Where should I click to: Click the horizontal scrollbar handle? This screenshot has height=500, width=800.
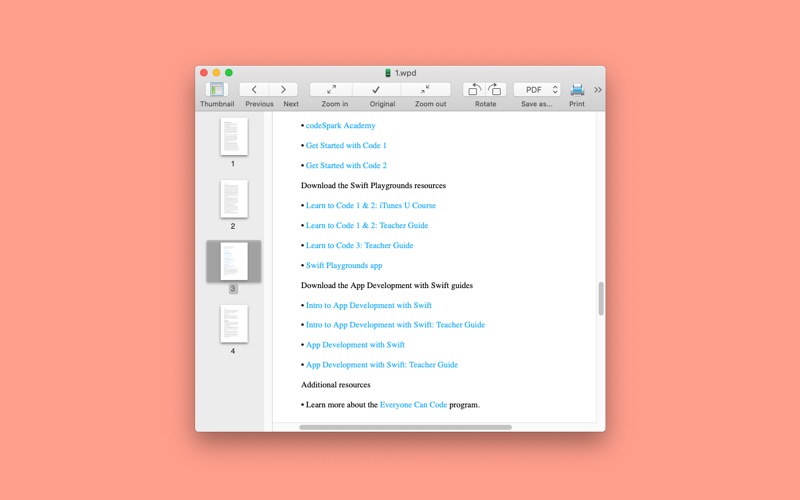406,427
